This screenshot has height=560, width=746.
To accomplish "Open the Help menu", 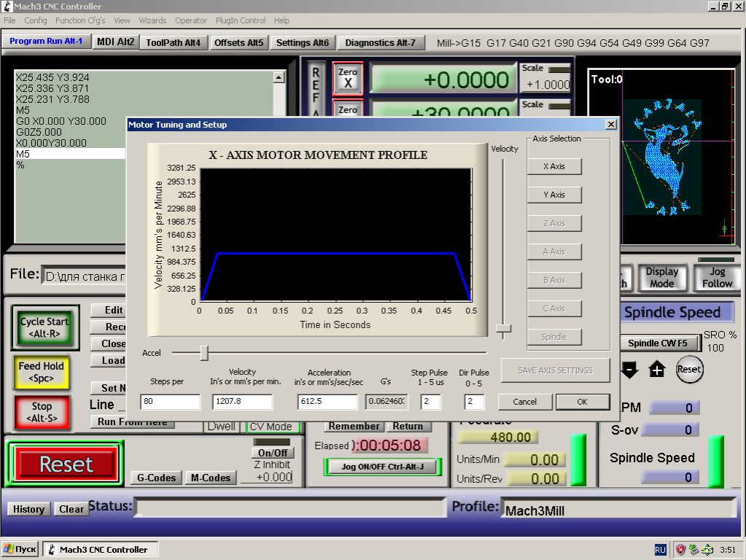I will pyautogui.click(x=281, y=20).
